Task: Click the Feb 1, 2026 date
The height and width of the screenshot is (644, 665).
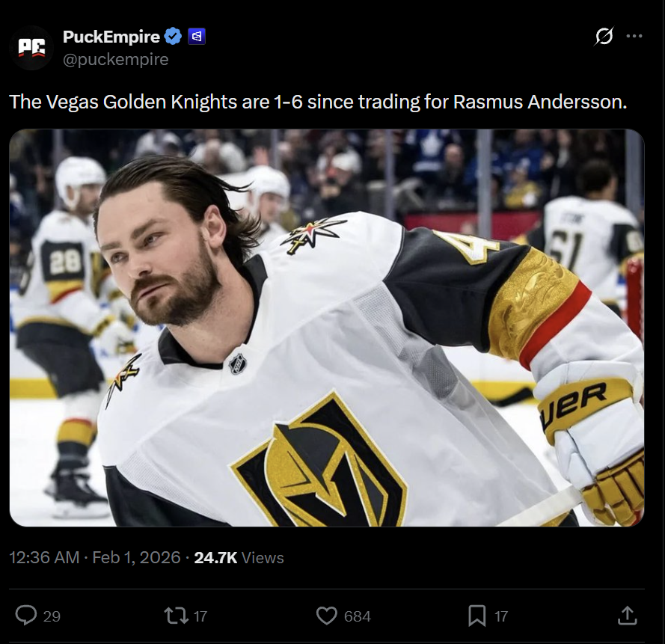Action: (x=136, y=557)
